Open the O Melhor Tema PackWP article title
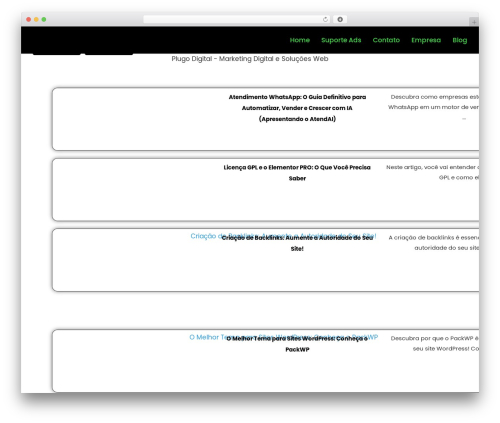 [297, 344]
